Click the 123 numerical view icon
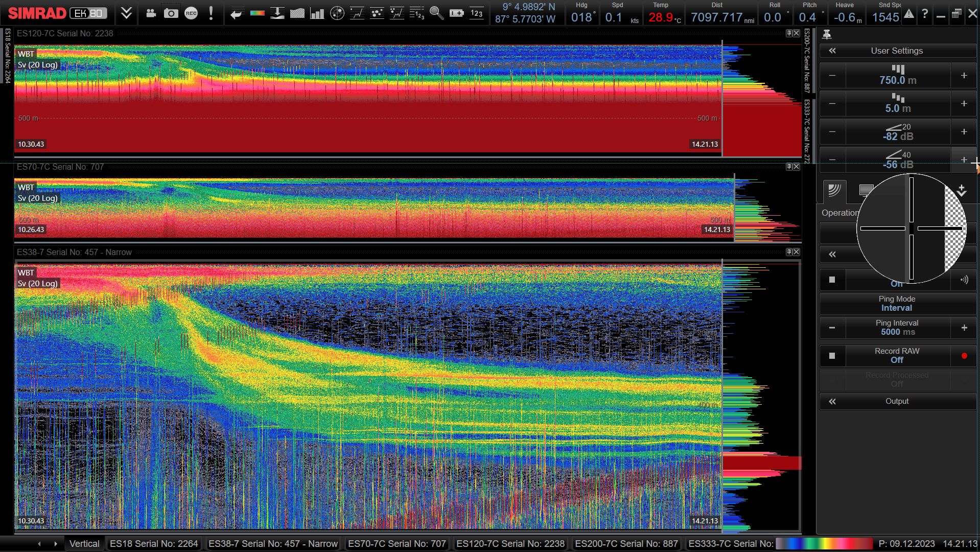 pyautogui.click(x=477, y=13)
